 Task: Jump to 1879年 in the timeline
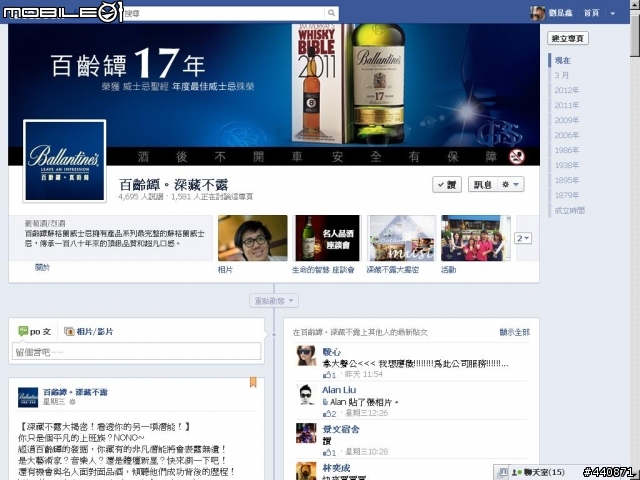567,196
